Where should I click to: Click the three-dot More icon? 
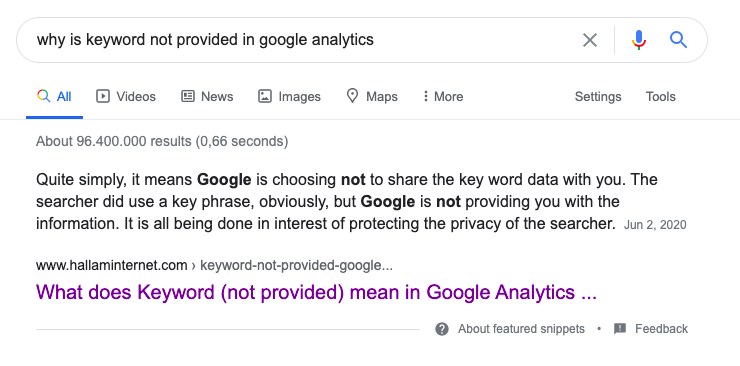click(426, 96)
